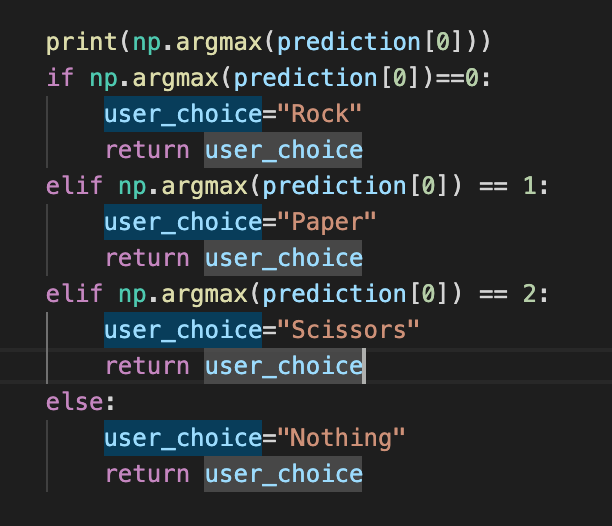Click user_choice assignment before "Paper"
Screen dimensions: 612x526
tap(183, 222)
